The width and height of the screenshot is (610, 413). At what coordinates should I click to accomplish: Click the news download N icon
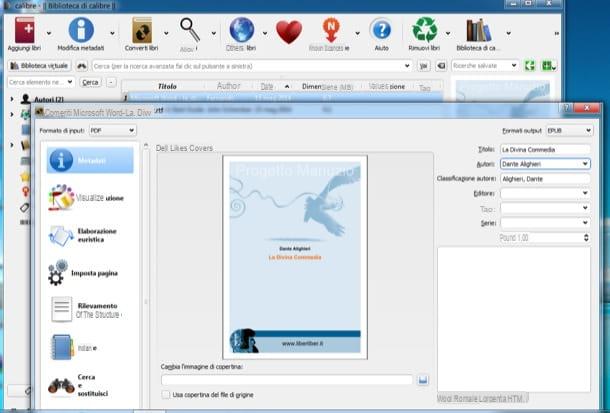331,30
